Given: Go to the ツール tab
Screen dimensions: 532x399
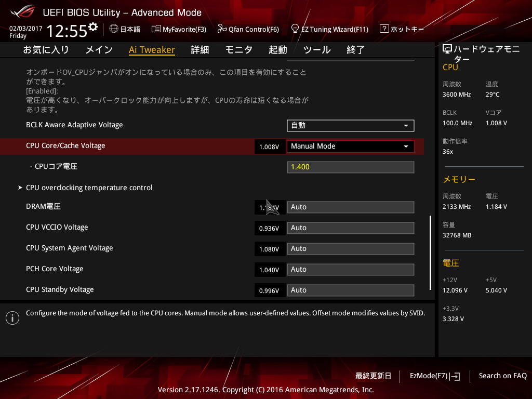Looking at the screenshot, I should click(x=317, y=50).
